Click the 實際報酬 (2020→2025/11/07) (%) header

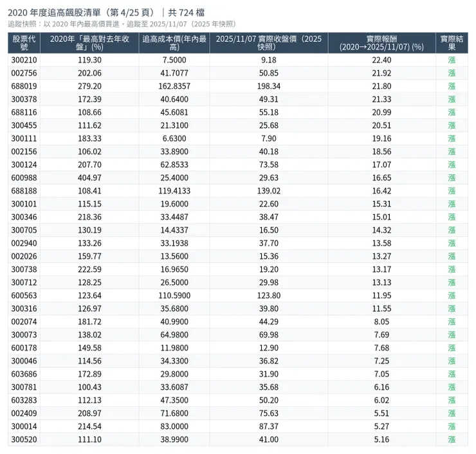tap(381, 43)
